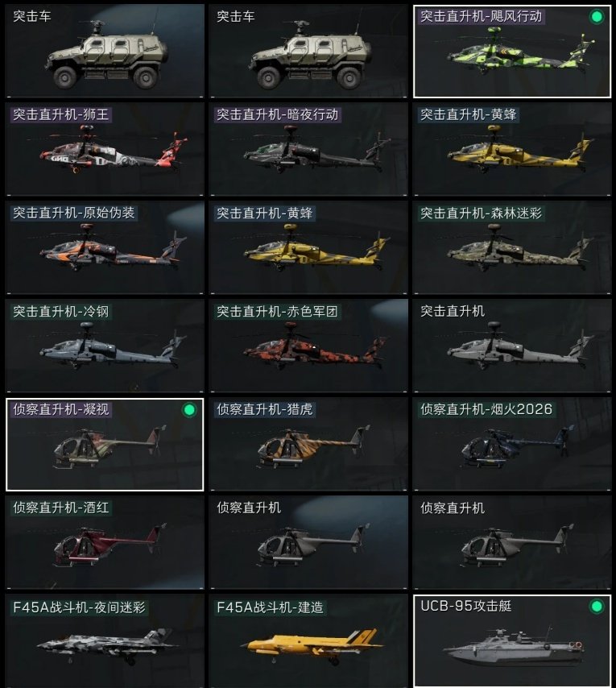Select the 突击直升机-狮王 skin card

(x=105, y=149)
